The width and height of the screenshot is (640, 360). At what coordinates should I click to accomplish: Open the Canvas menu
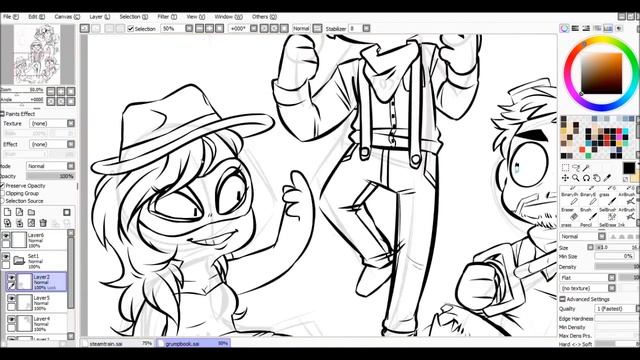point(67,17)
